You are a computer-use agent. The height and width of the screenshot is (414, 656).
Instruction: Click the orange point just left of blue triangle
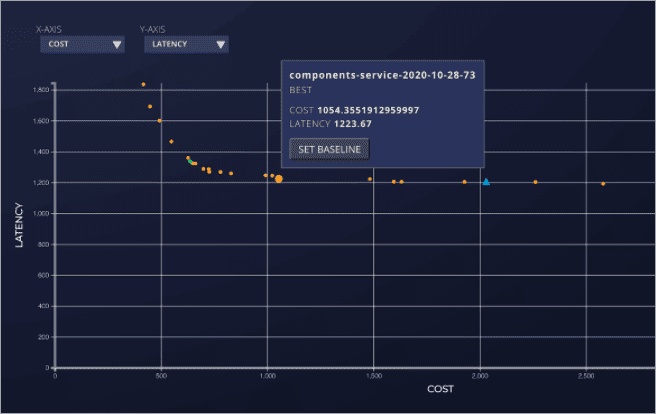tap(464, 182)
